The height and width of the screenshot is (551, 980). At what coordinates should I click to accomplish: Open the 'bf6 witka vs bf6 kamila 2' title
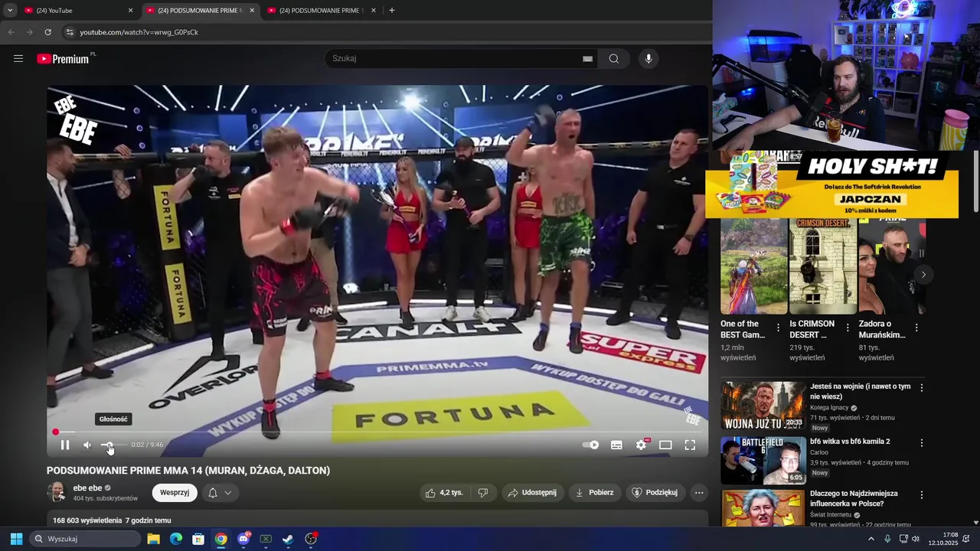850,442
